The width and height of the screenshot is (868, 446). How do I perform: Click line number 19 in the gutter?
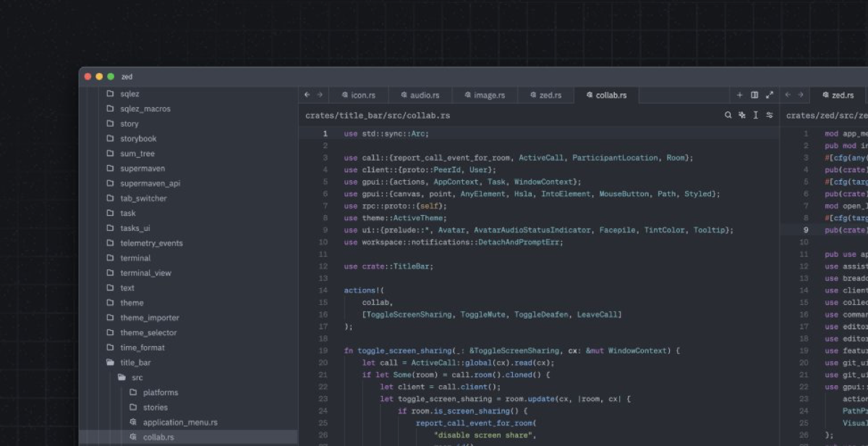pyautogui.click(x=323, y=350)
